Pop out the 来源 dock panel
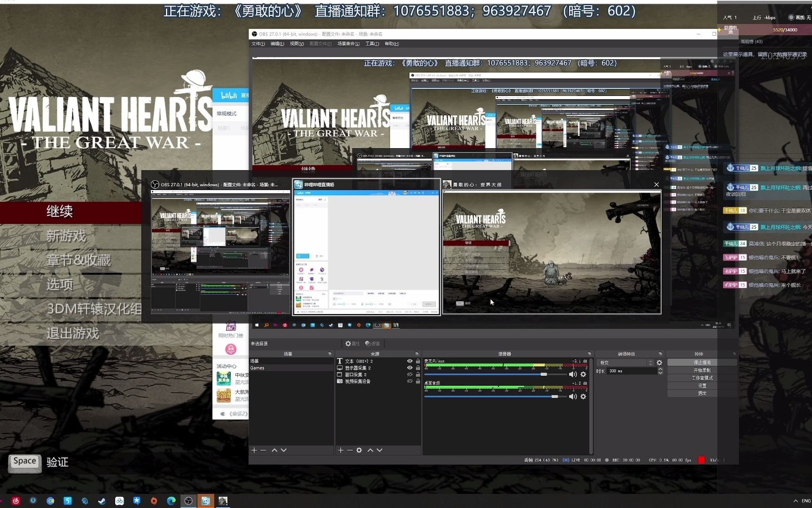The height and width of the screenshot is (508, 812). pos(417,354)
